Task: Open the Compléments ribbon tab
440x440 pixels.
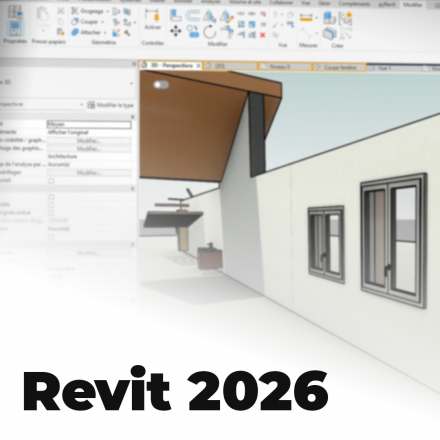Action: (354, 4)
